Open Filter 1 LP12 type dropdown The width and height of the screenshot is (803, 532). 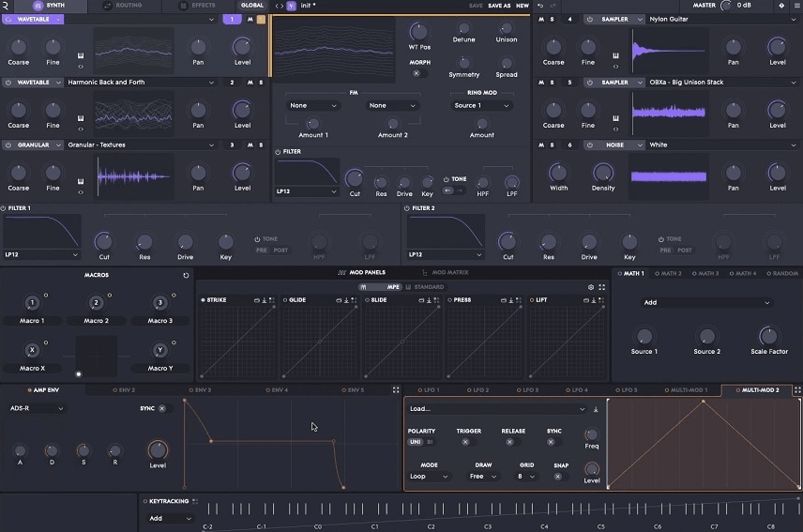[41, 254]
